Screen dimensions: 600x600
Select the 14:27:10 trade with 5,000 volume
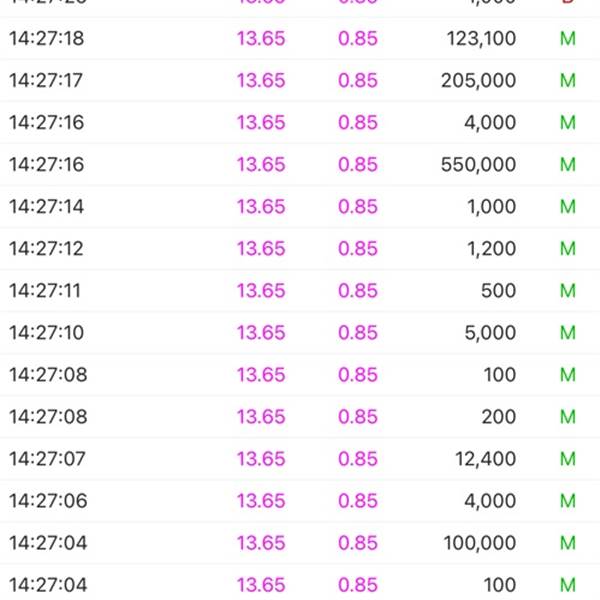pyautogui.click(x=300, y=333)
